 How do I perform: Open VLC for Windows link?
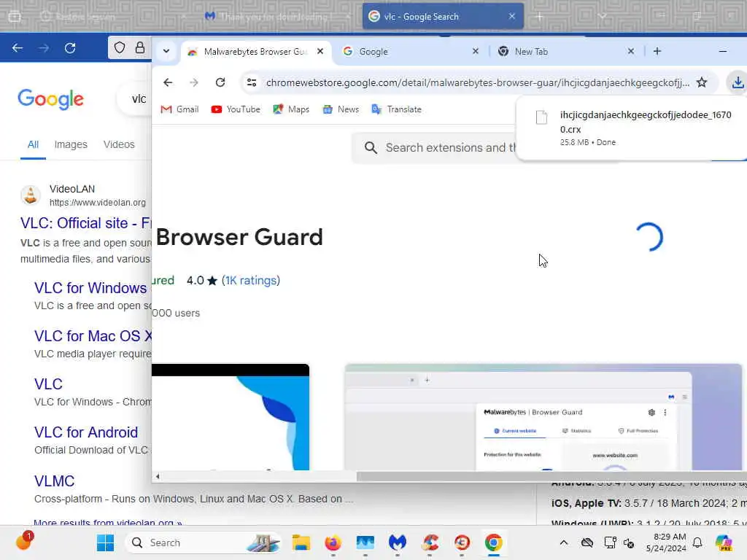[90, 288]
